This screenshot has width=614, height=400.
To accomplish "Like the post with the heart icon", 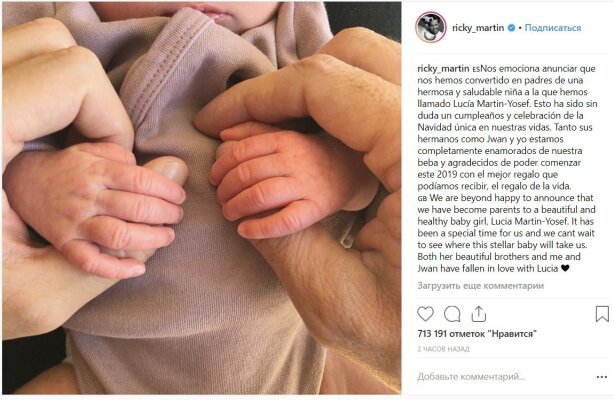I will point(425,314).
